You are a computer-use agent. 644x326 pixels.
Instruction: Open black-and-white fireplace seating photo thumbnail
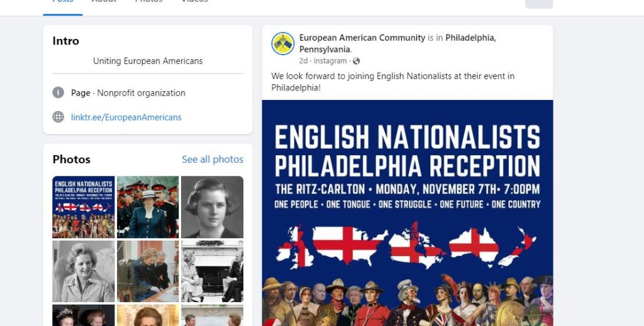coord(212,271)
